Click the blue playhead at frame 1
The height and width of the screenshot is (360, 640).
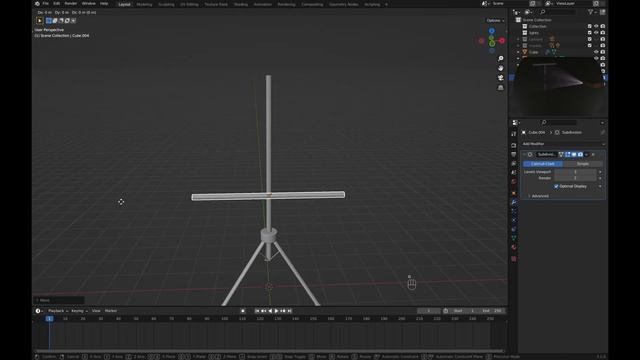click(49, 318)
